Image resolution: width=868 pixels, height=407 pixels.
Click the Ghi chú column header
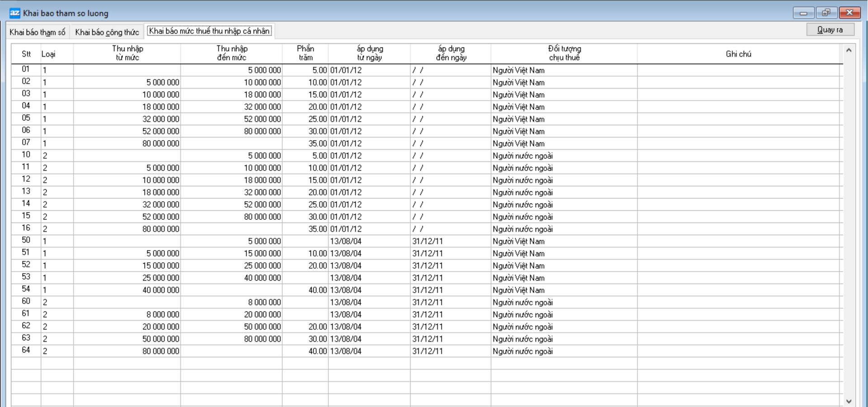[x=738, y=54]
